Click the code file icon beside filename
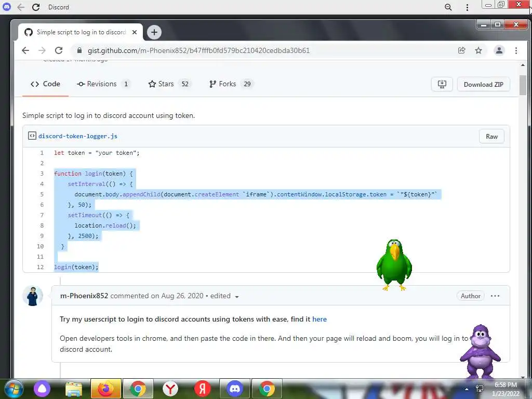The height and width of the screenshot is (399, 532). click(32, 136)
